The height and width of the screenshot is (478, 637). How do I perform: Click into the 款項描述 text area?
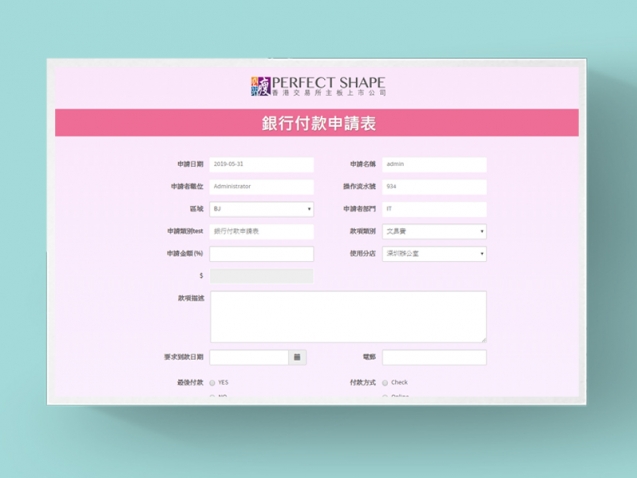347,316
